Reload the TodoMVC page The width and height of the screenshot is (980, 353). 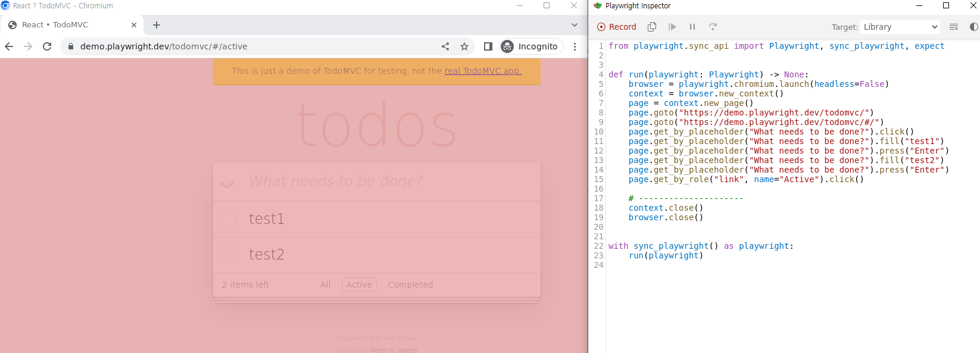coord(47,46)
